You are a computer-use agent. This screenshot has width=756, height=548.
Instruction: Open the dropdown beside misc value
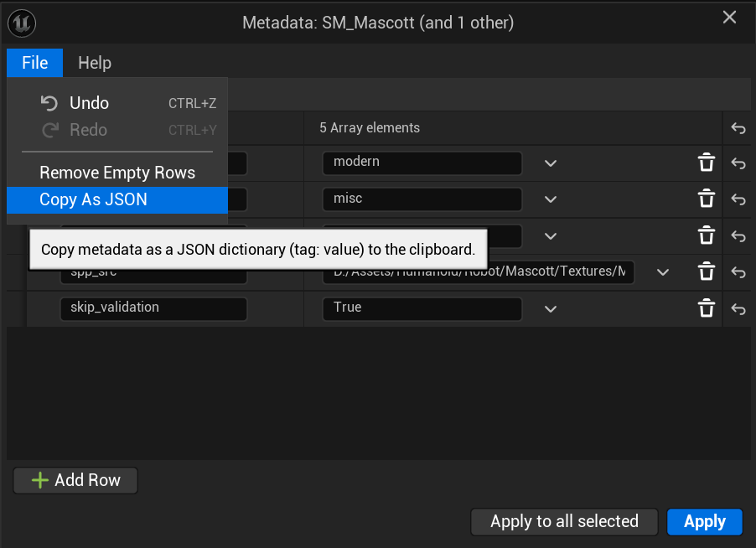click(550, 199)
